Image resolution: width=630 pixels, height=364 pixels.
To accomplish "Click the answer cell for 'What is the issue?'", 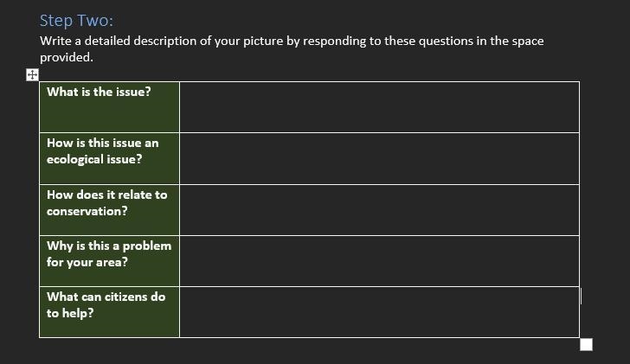I will click(379, 107).
